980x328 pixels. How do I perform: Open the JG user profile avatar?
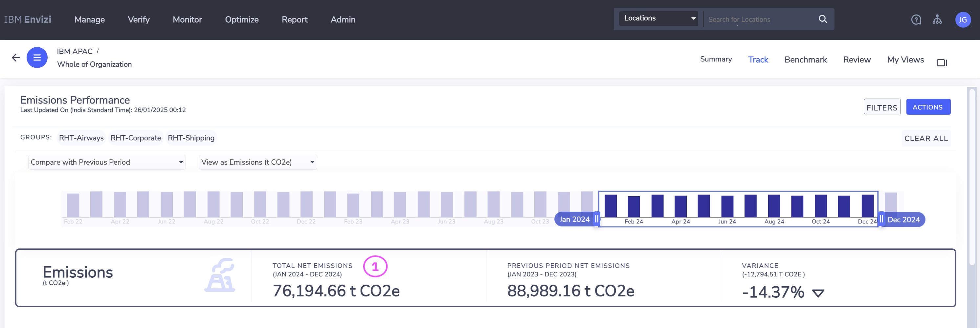point(963,20)
